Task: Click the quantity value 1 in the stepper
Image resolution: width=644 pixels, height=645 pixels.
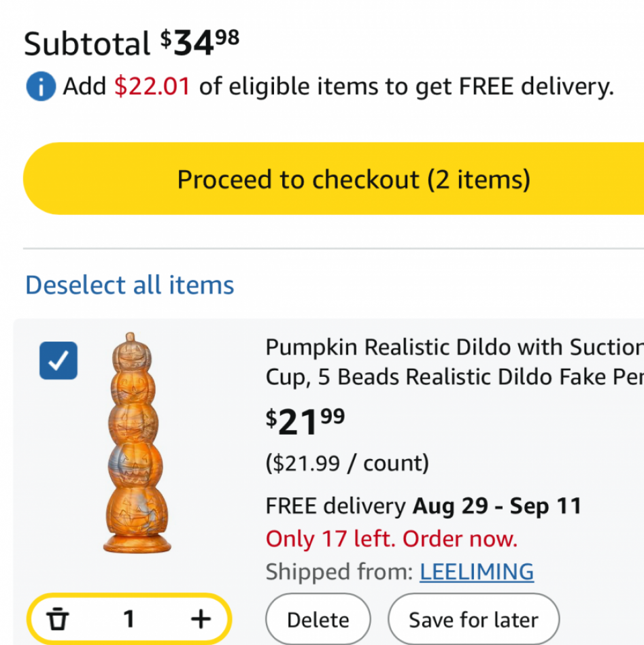Action: point(129,618)
